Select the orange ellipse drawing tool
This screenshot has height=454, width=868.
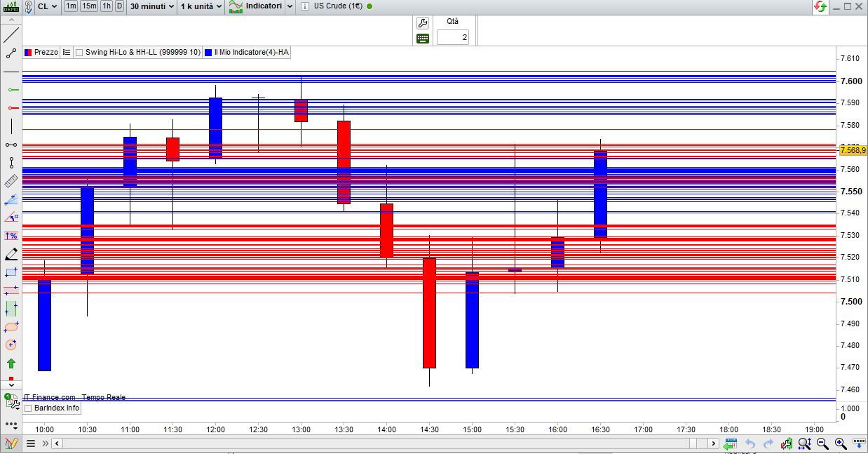[11, 327]
